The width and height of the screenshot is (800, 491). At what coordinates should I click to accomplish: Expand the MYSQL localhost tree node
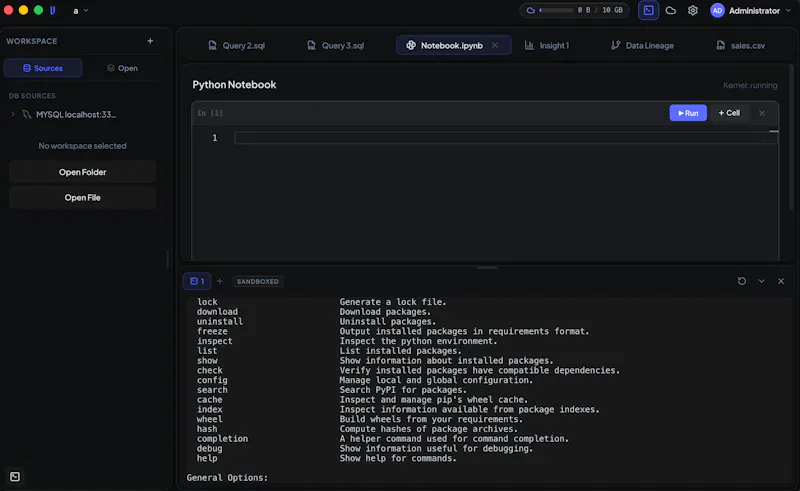[x=13, y=114]
